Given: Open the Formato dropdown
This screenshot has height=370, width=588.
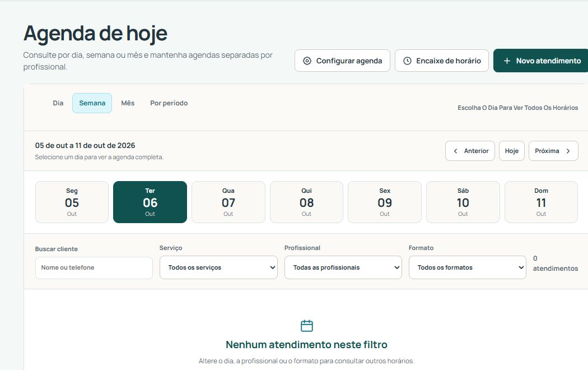Looking at the screenshot, I should (467, 267).
